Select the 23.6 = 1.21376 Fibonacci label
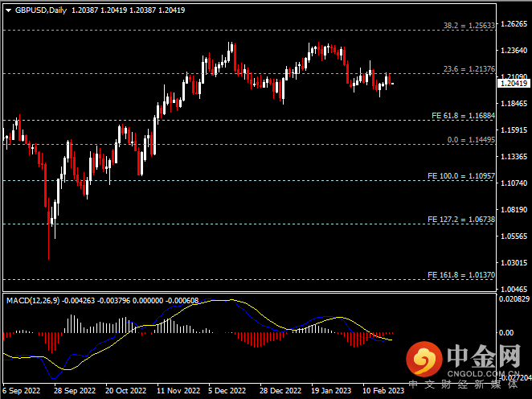 (469, 70)
